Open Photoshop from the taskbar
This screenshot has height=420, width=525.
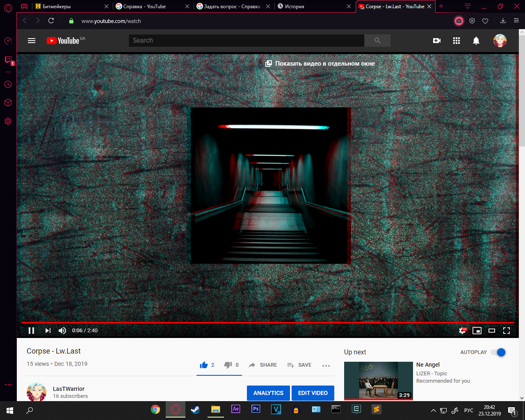point(256,409)
